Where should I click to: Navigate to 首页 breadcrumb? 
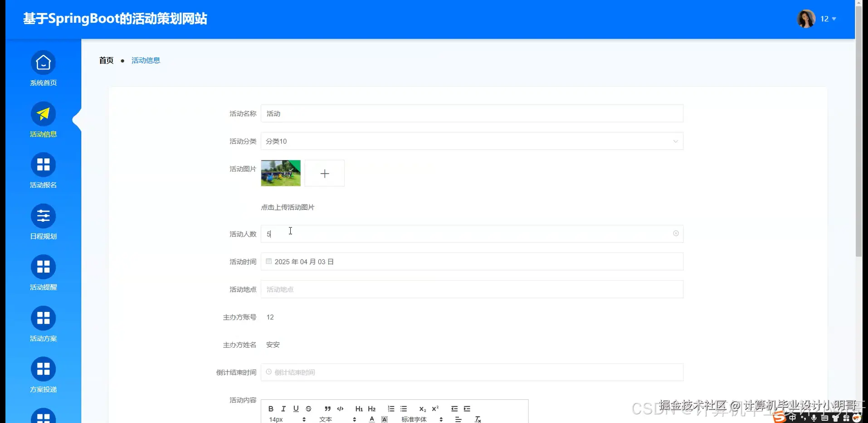click(105, 60)
